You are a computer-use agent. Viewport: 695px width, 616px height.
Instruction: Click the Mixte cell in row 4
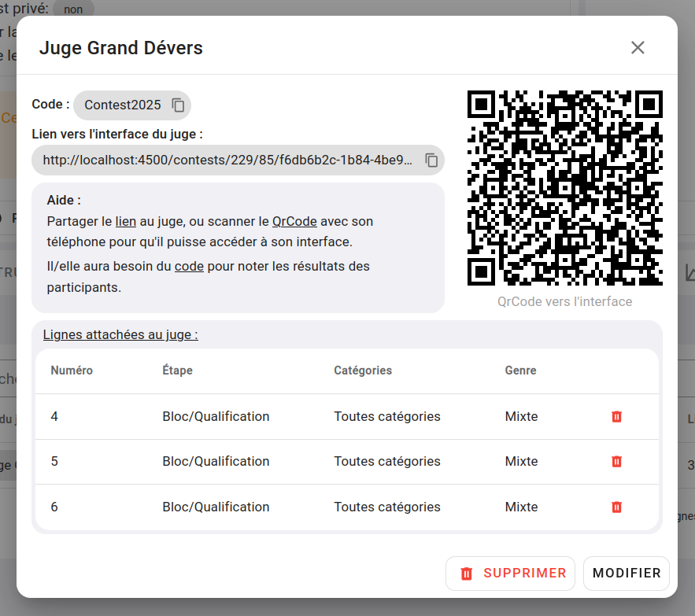[x=521, y=417]
